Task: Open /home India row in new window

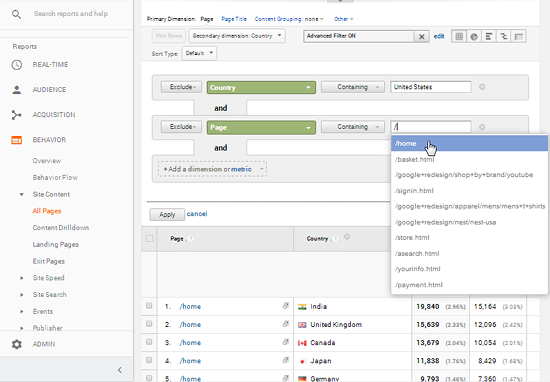Action: point(286,306)
